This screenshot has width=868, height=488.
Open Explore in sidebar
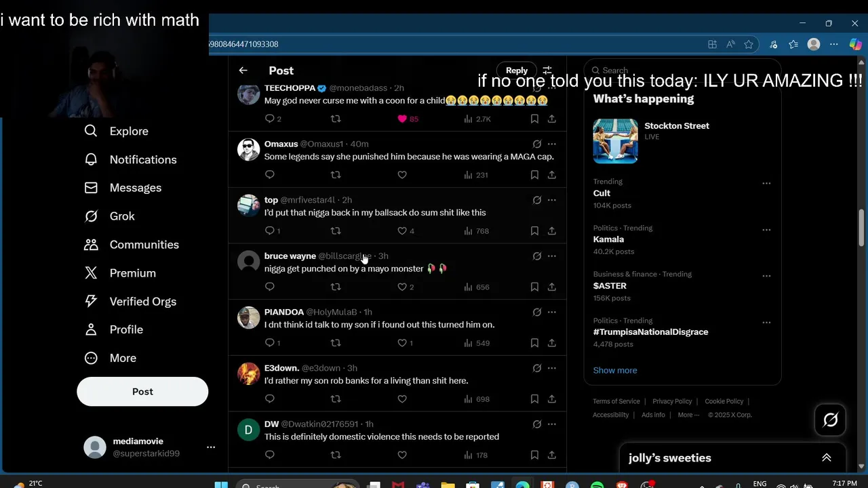[117, 131]
